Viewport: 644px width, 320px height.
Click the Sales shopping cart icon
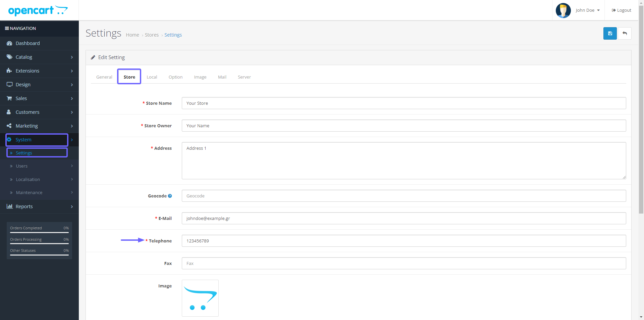point(9,98)
